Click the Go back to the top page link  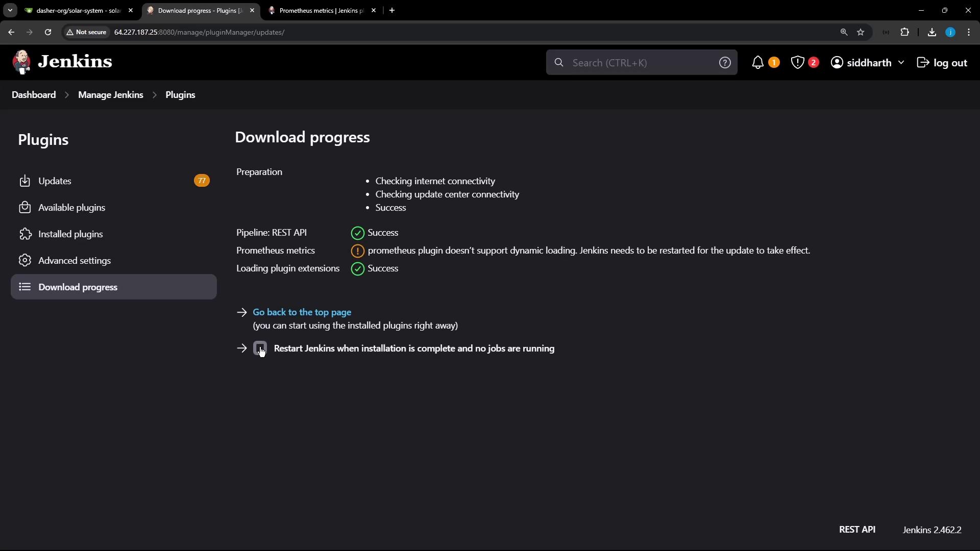tap(302, 312)
